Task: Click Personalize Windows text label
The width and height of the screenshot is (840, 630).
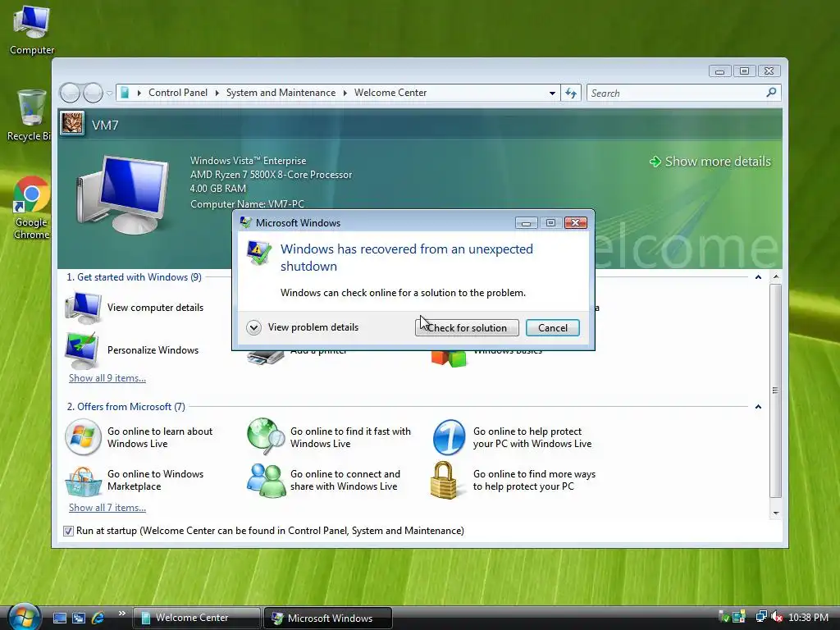Action: 153,350
